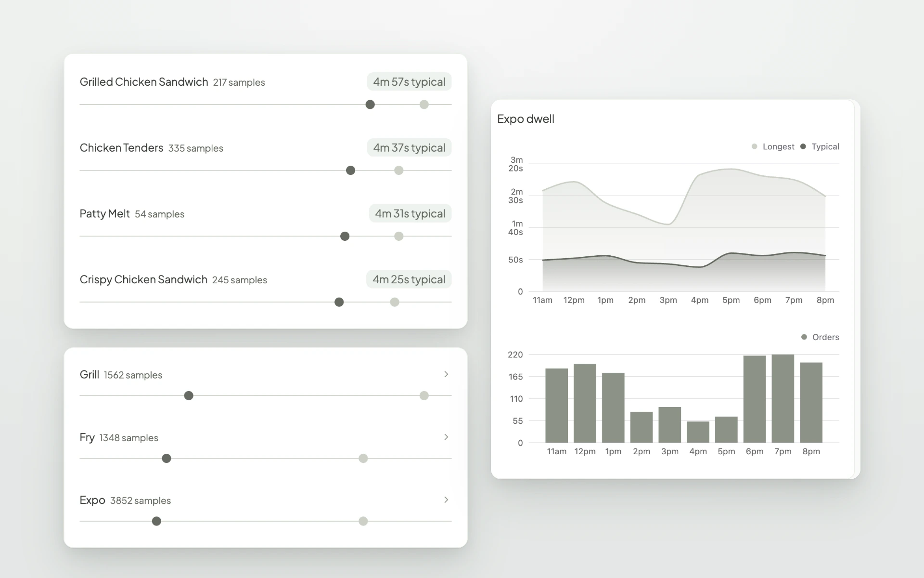Click the 245 samples label
The image size is (924, 578).
(240, 280)
